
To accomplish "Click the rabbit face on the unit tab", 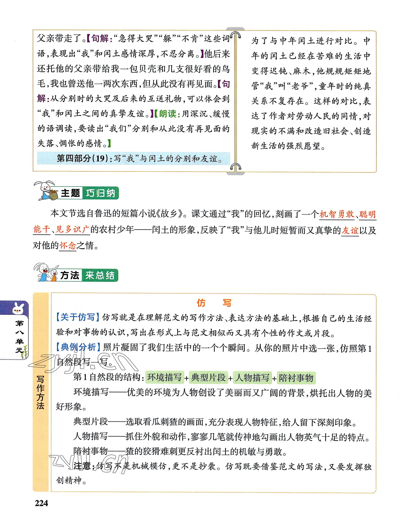I will click(x=18, y=308).
